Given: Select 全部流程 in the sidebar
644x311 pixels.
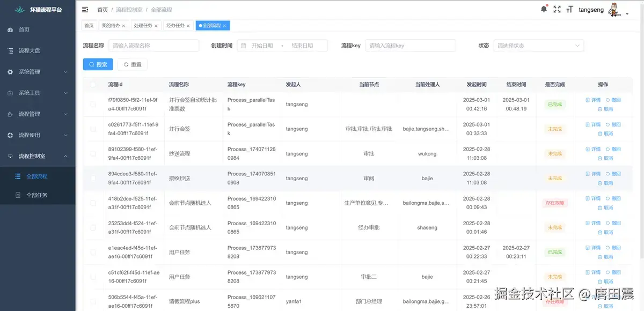Looking at the screenshot, I should tap(38, 176).
